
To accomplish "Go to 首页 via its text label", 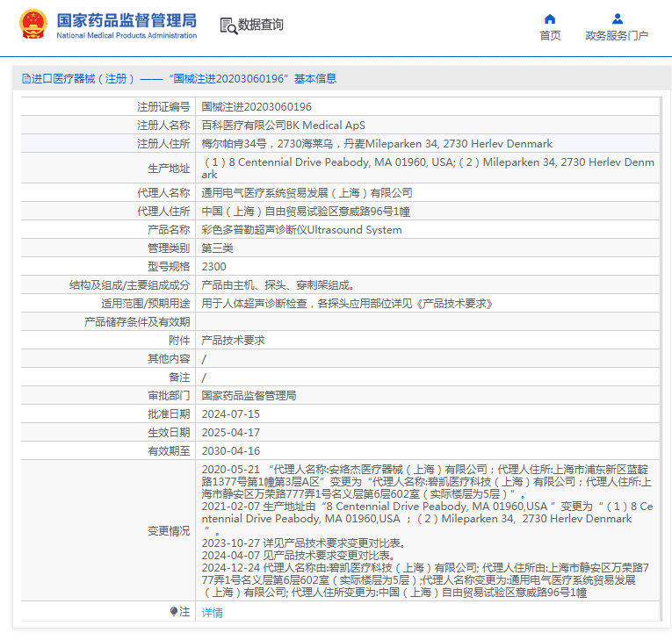I will click(550, 36).
